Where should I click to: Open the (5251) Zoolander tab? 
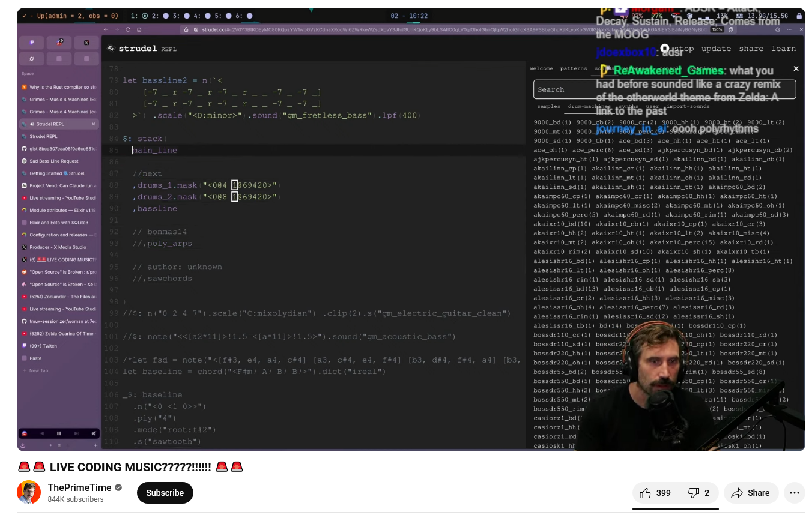coord(59,297)
